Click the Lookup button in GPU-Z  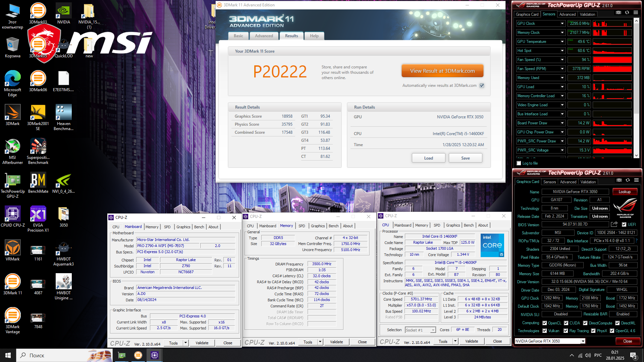click(625, 192)
